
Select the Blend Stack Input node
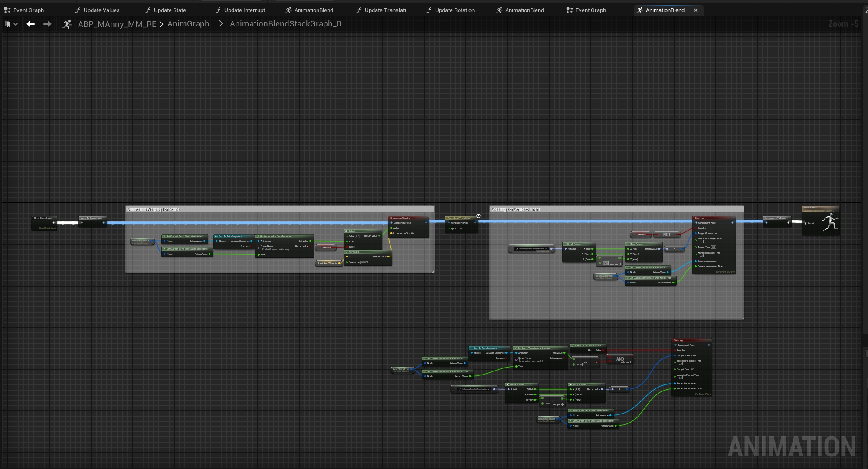pyautogui.click(x=44, y=223)
